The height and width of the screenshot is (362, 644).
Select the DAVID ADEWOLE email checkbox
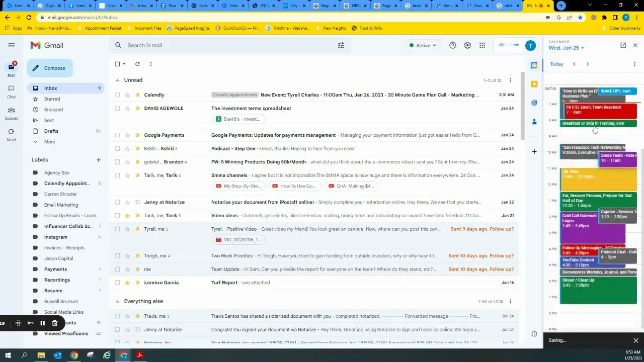pyautogui.click(x=117, y=108)
